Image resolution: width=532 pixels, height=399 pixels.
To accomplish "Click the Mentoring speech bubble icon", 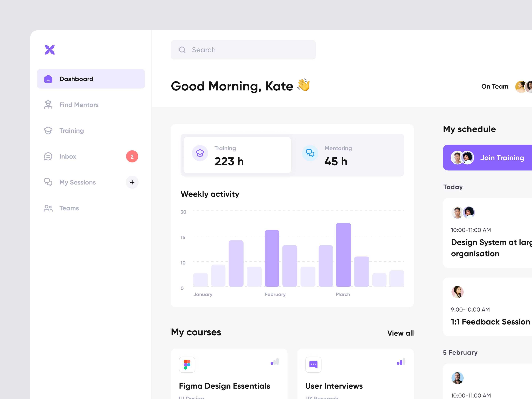I will pos(310,153).
